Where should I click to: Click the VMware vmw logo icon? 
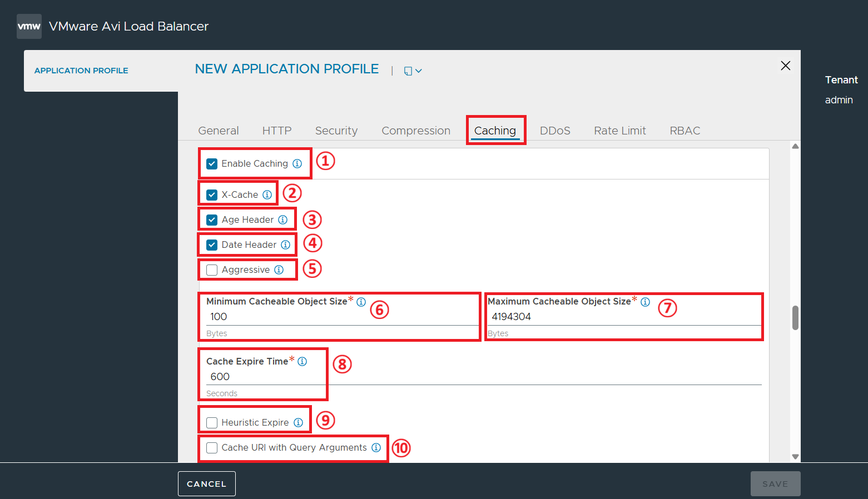pos(29,26)
